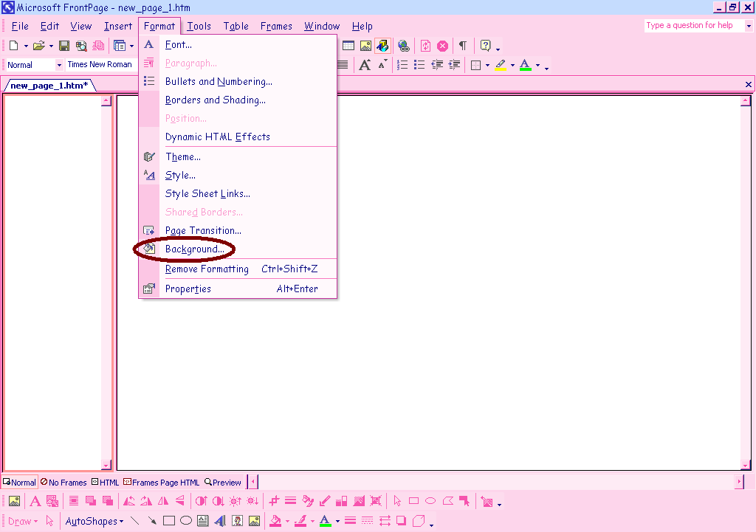Open Bullets and Numbering... menu entry

click(x=238, y=81)
